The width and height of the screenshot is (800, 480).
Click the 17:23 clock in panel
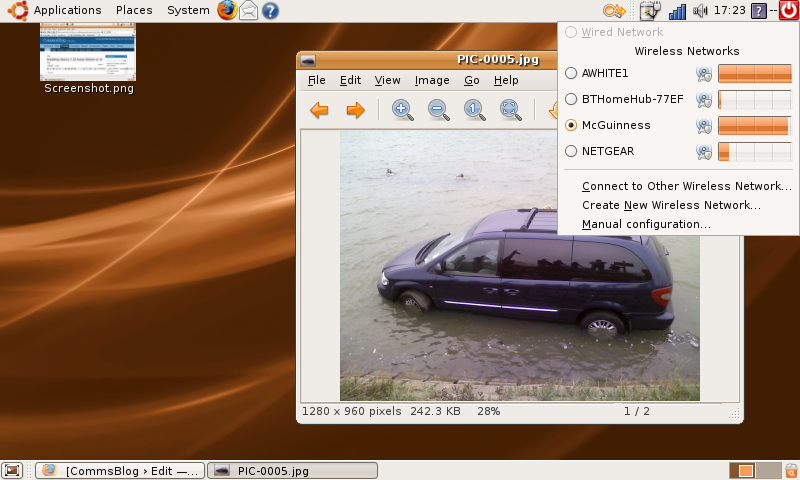point(730,10)
